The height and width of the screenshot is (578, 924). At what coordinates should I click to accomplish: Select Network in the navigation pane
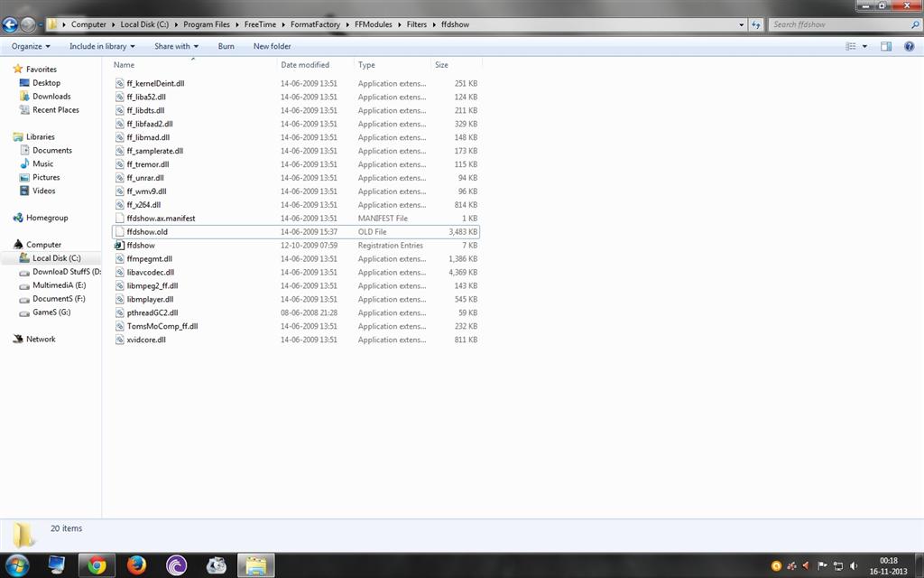tap(41, 340)
